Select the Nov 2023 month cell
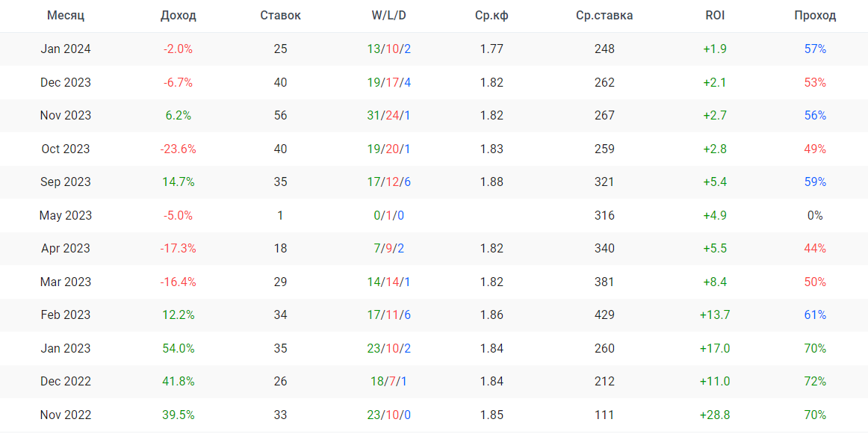Image resolution: width=868 pixels, height=437 pixels. coord(66,116)
